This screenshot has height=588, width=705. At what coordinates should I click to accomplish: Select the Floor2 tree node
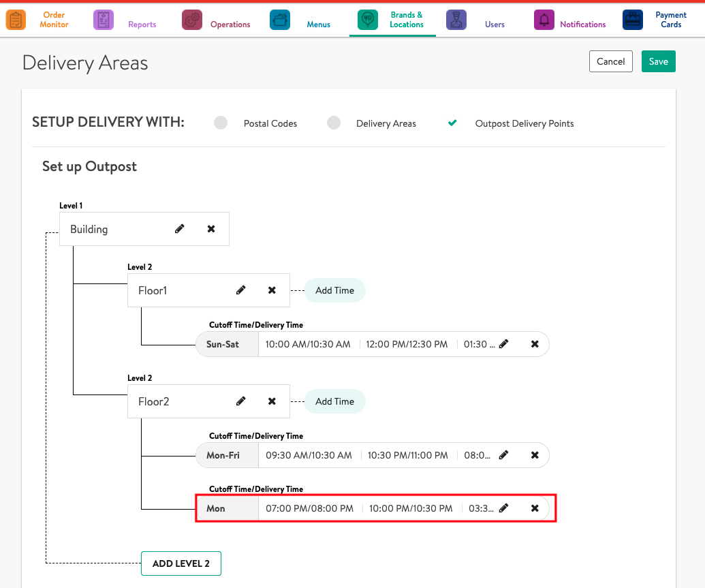click(154, 401)
